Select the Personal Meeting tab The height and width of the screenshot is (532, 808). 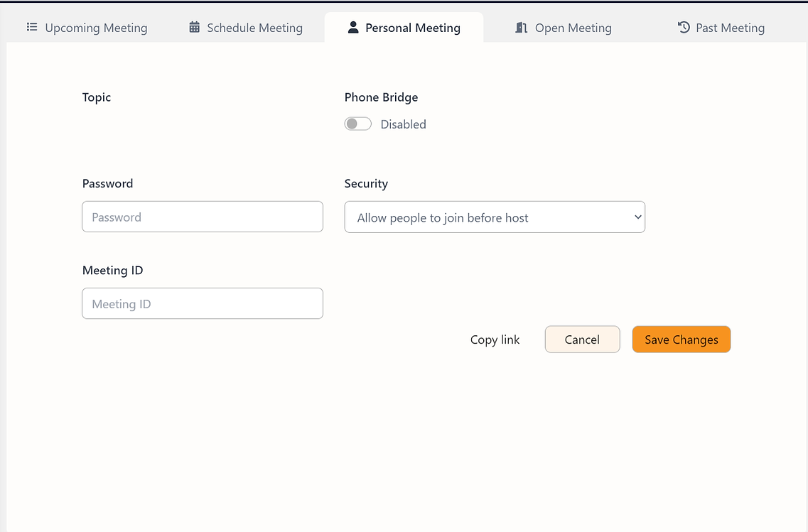point(404,28)
